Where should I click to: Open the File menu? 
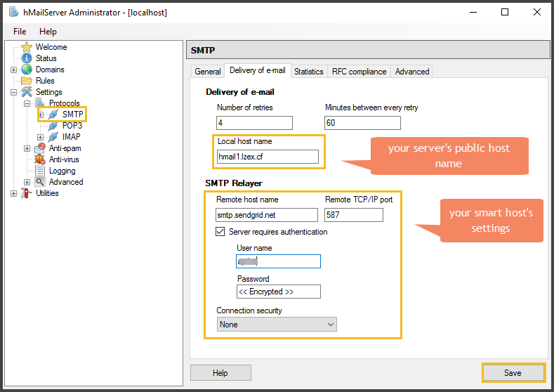click(20, 32)
